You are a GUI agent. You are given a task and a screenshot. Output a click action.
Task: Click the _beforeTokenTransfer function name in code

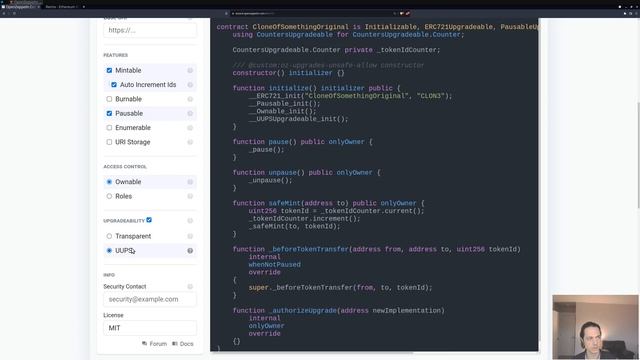(309, 249)
